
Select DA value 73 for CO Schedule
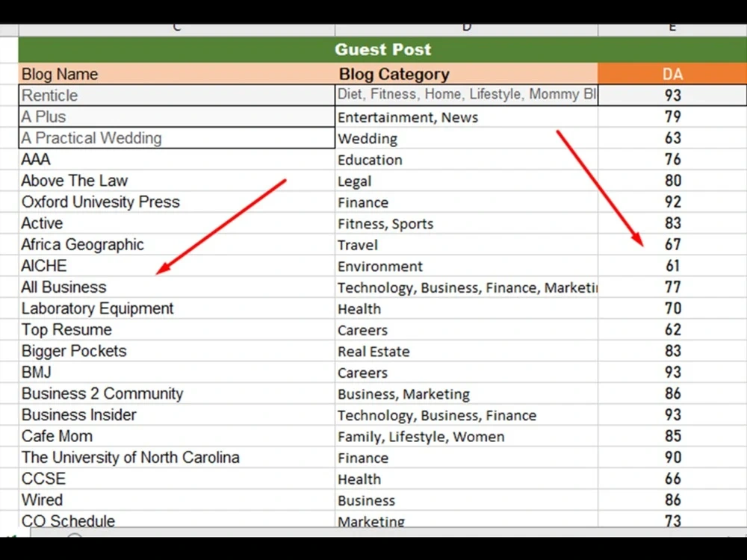(x=672, y=519)
